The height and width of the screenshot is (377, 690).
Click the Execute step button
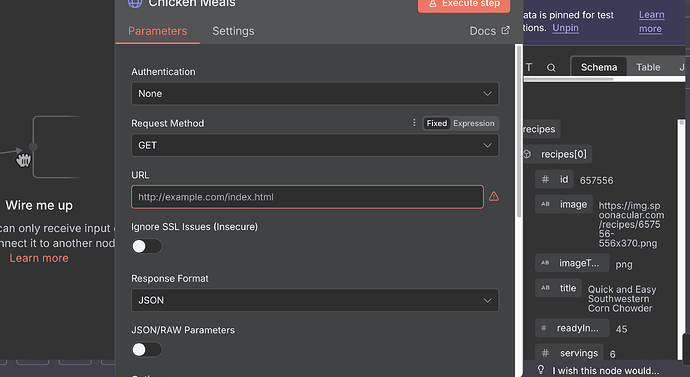[x=464, y=4]
